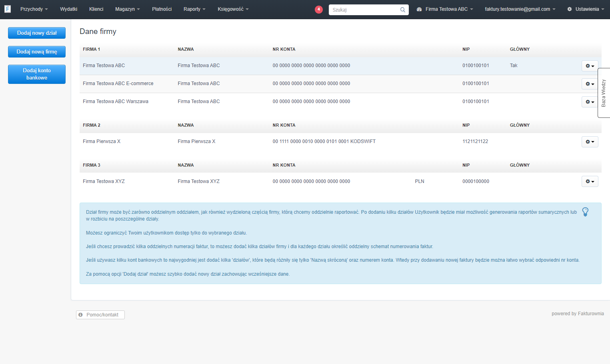Screen dimensions: 610x364
Task: Go to Klienci section
Action: click(x=96, y=9)
